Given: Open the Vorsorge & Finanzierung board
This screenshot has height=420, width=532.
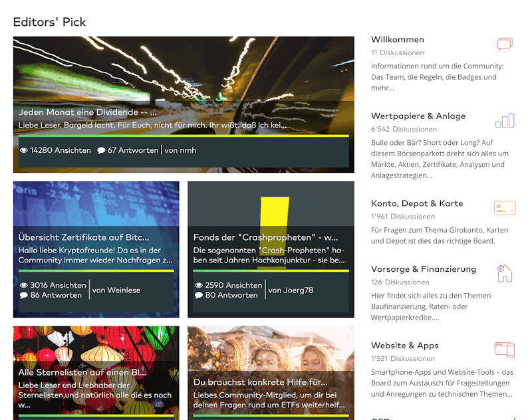Looking at the screenshot, I should coord(424,269).
